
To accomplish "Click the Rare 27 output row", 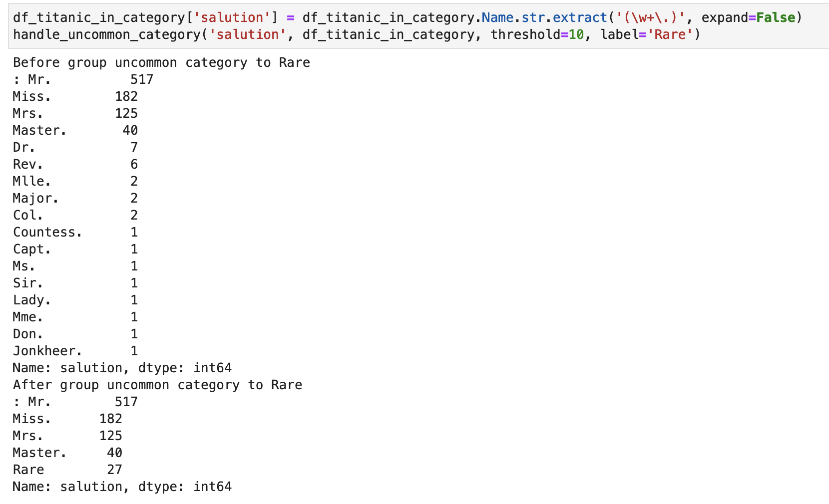I will (x=67, y=470).
